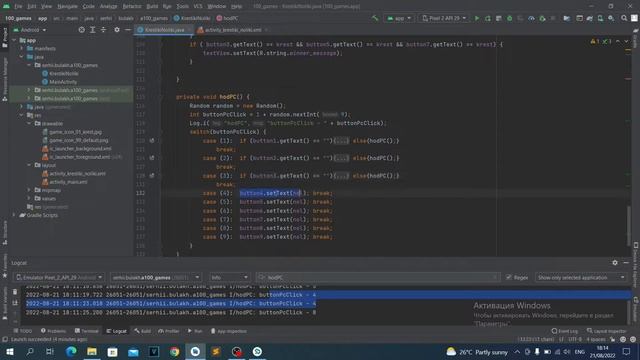Open the SDK Manager toolbar icon
The height and width of the screenshot is (360, 640).
[611, 18]
